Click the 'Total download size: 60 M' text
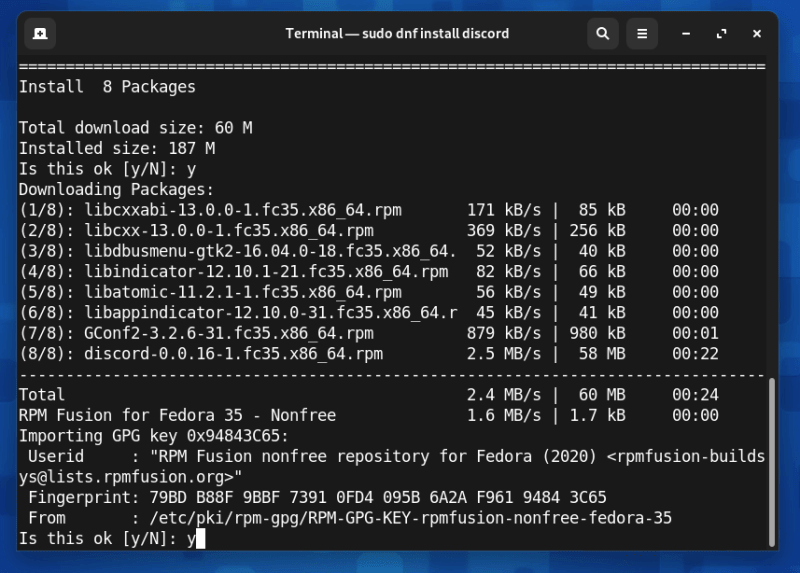The height and width of the screenshot is (573, 800). [135, 128]
